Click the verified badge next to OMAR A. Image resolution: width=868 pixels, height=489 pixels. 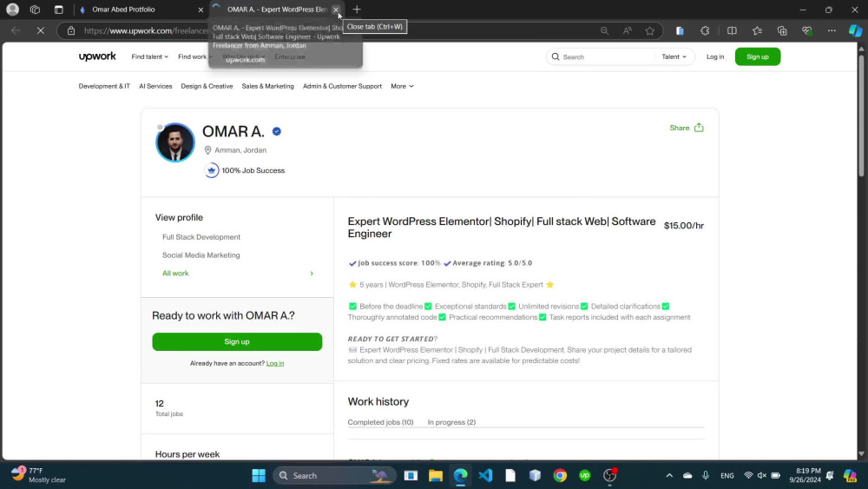[x=277, y=131]
